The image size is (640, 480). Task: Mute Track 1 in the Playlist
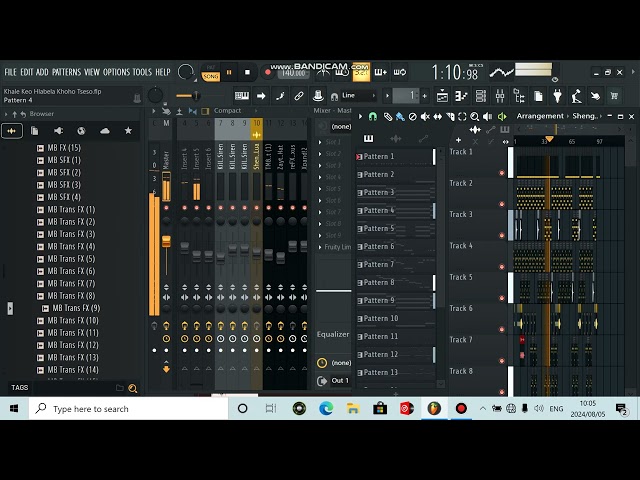pos(502,173)
